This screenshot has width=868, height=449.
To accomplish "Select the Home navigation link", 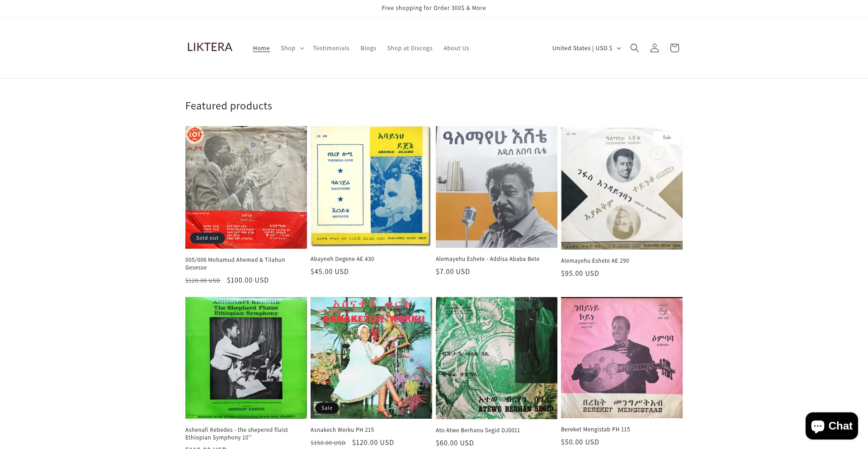I will (x=261, y=48).
